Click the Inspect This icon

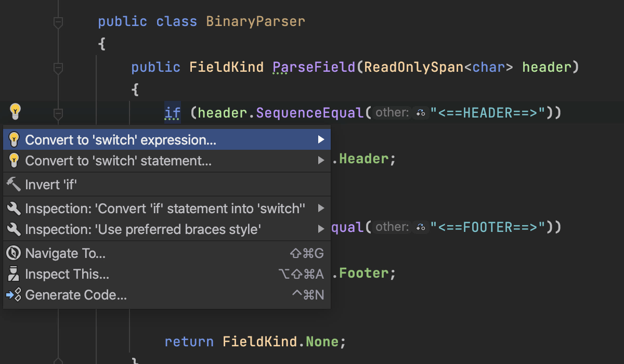coord(14,274)
